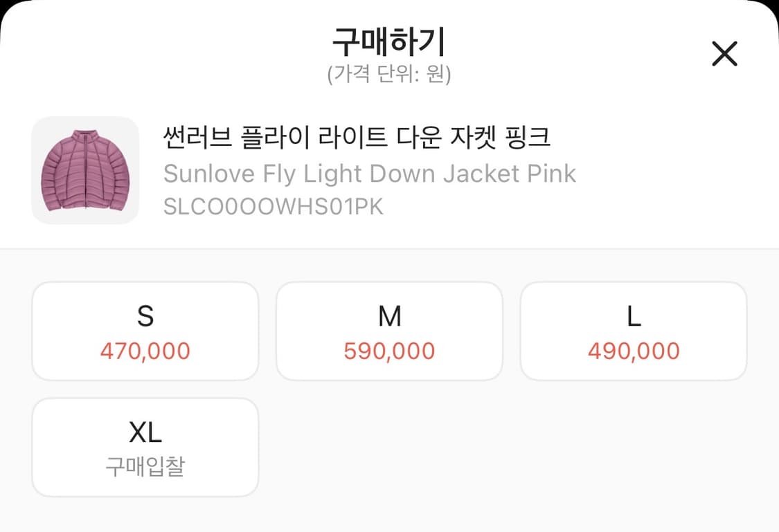Click 구매입찰 text in the XL card
This screenshot has width=779, height=532.
coord(145,468)
